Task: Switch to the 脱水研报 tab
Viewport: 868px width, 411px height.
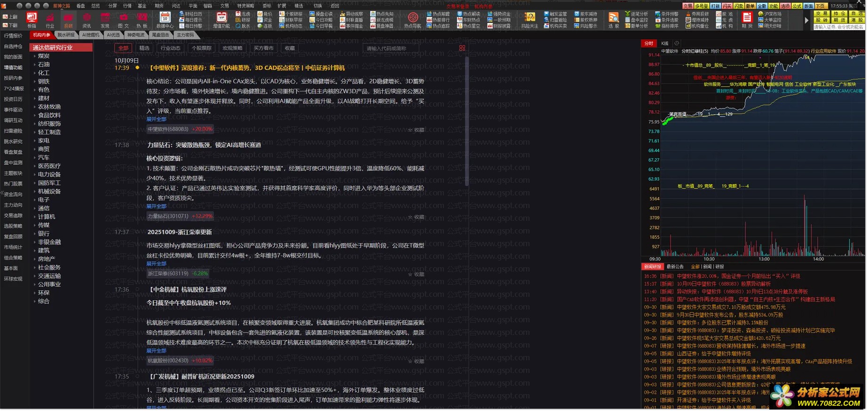Action: click(x=66, y=35)
